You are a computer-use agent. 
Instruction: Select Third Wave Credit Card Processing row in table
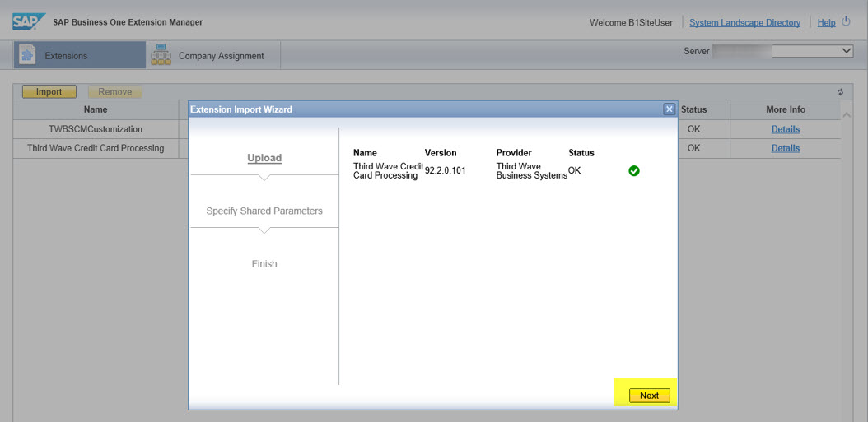click(96, 148)
